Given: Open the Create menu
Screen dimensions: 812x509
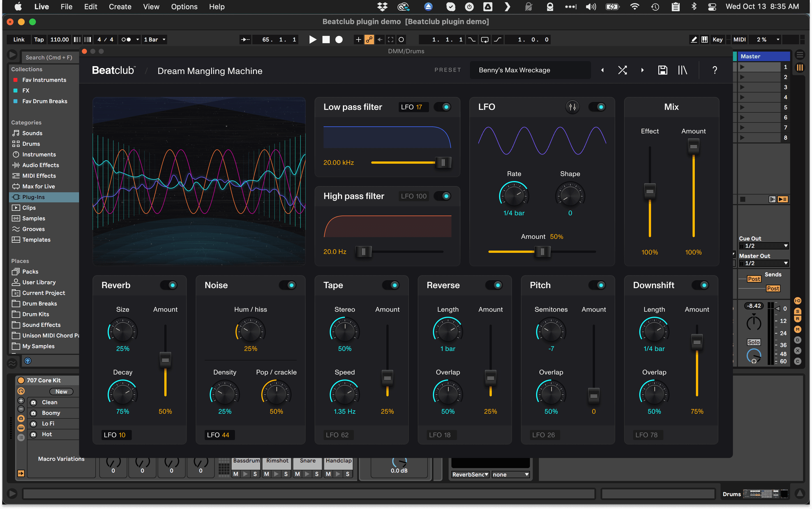Looking at the screenshot, I should 120,7.
